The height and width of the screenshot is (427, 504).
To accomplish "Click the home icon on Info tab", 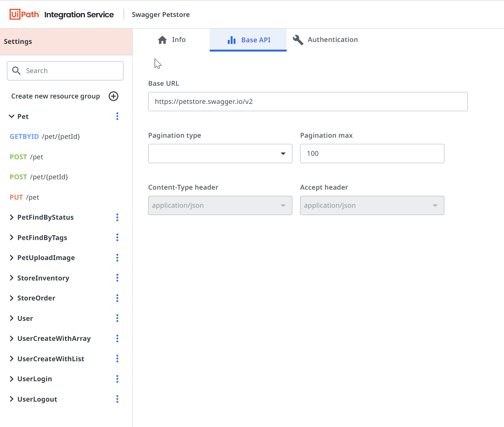I will pos(162,40).
